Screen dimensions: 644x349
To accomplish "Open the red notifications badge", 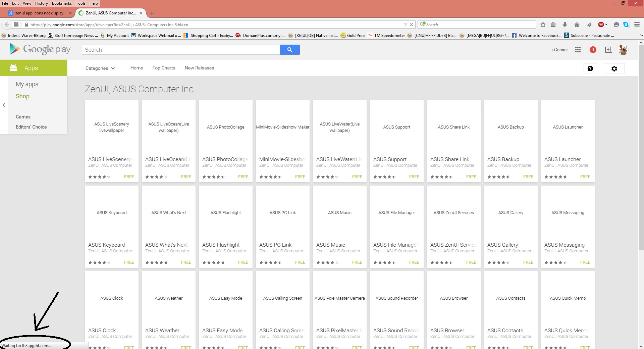I will pos(593,50).
